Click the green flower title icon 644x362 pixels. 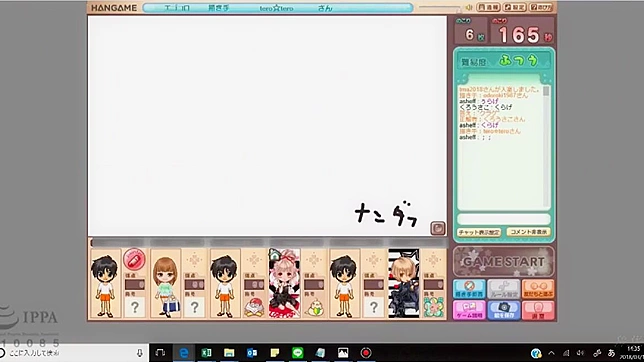coord(434,307)
